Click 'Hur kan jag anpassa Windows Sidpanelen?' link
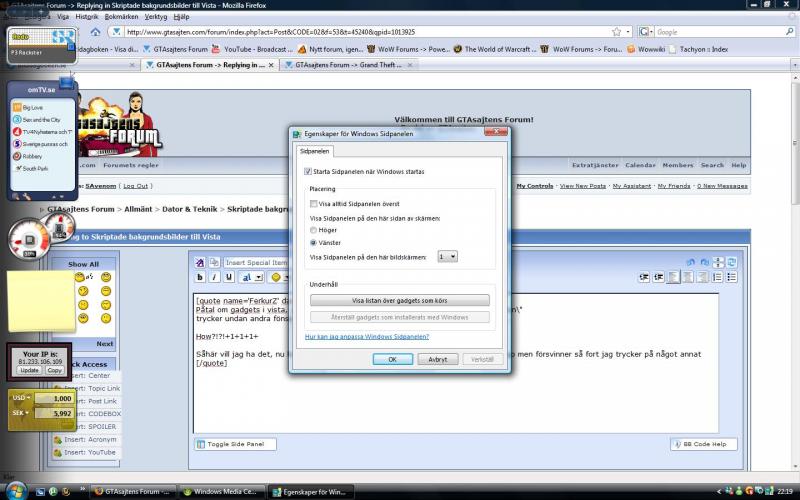800x500 pixels. [367, 337]
